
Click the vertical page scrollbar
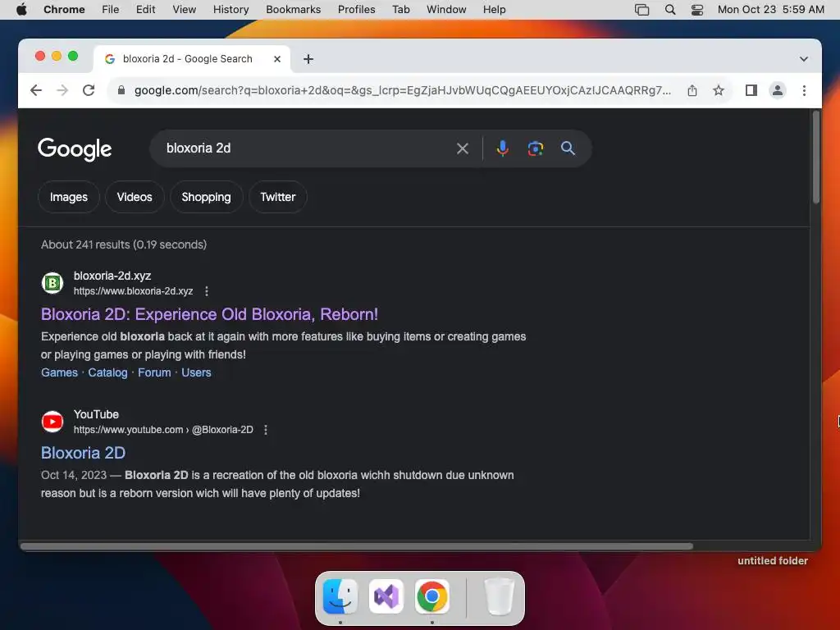click(816, 157)
